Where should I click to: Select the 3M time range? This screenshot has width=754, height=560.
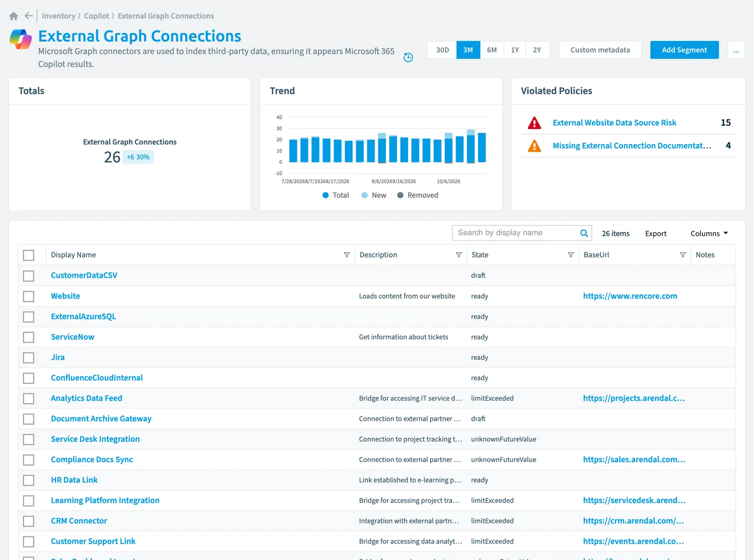[x=468, y=50]
